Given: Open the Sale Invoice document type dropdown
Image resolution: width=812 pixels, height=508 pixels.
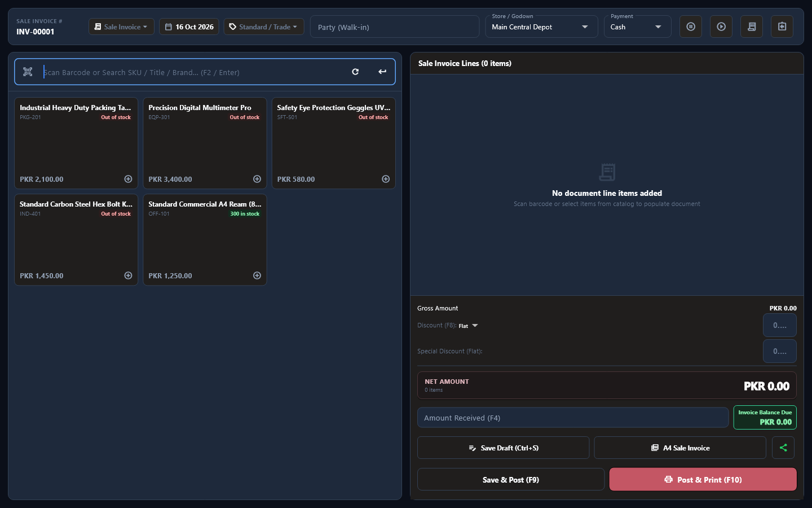Looking at the screenshot, I should [x=121, y=27].
